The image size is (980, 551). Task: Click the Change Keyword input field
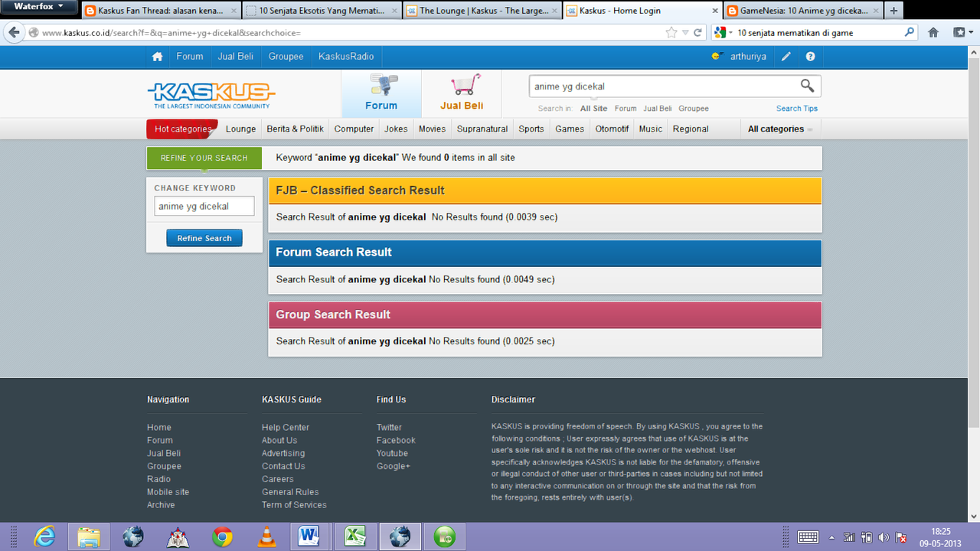pos(204,206)
